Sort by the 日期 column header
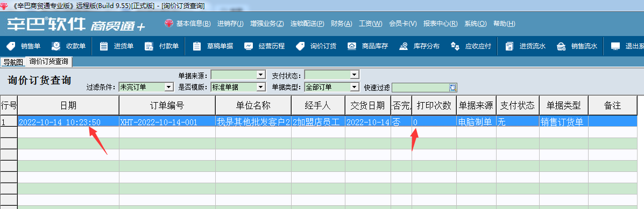This screenshot has height=209, width=644. coord(68,106)
